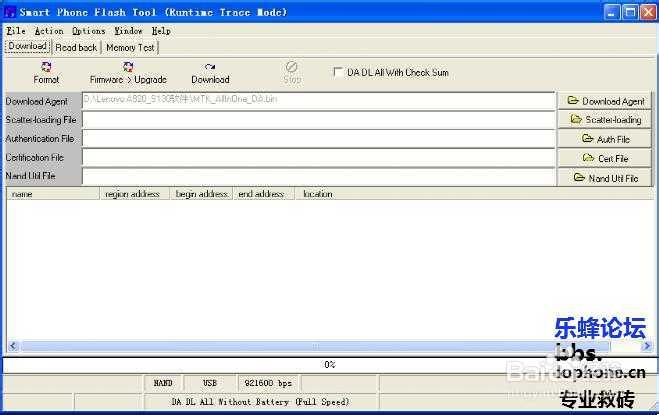Open the Options menu
This screenshot has height=415, width=659.
point(89,31)
